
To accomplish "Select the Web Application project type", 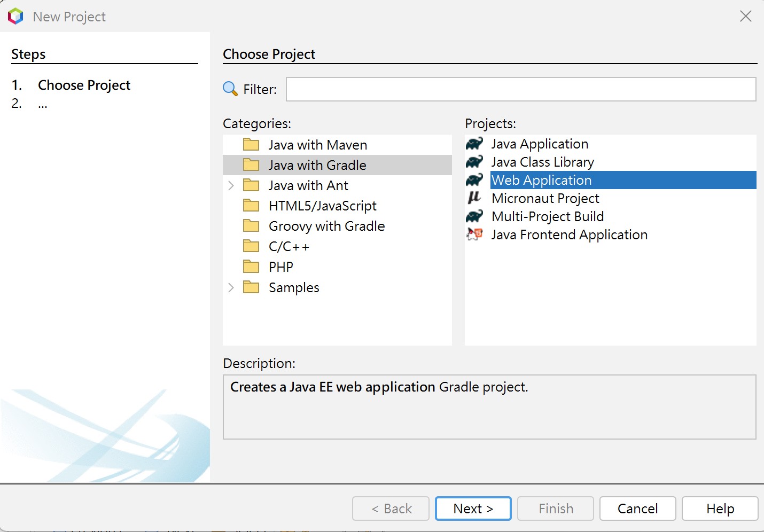I will pos(541,180).
